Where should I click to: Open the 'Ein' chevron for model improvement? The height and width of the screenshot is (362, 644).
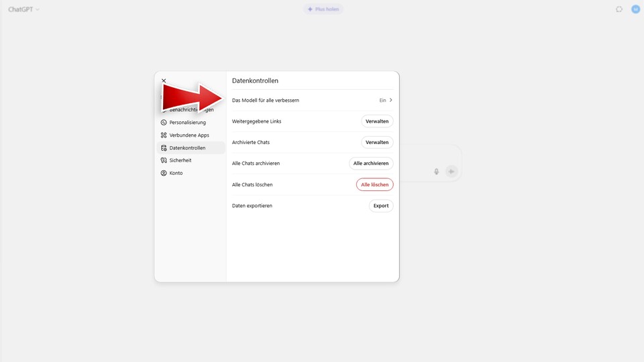[x=390, y=101]
